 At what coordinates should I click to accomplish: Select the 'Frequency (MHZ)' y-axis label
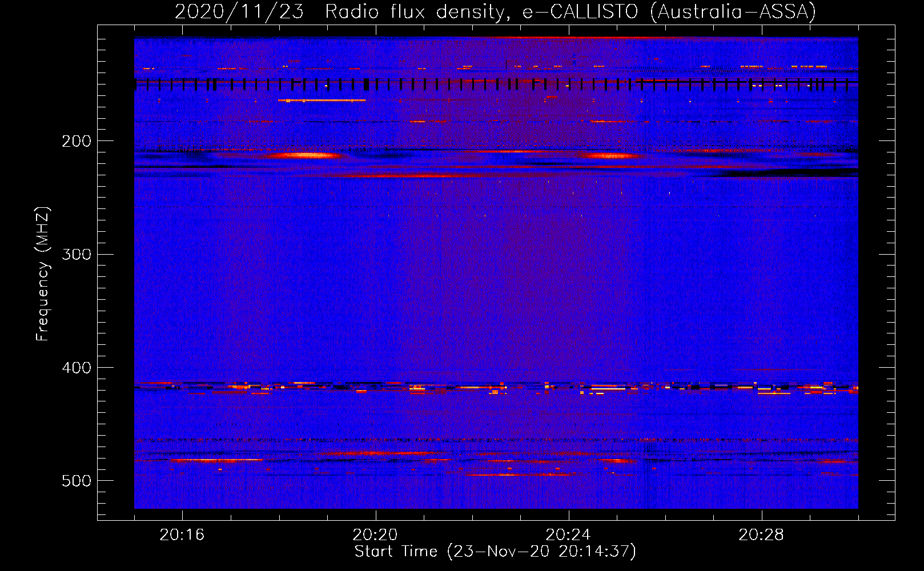click(43, 274)
